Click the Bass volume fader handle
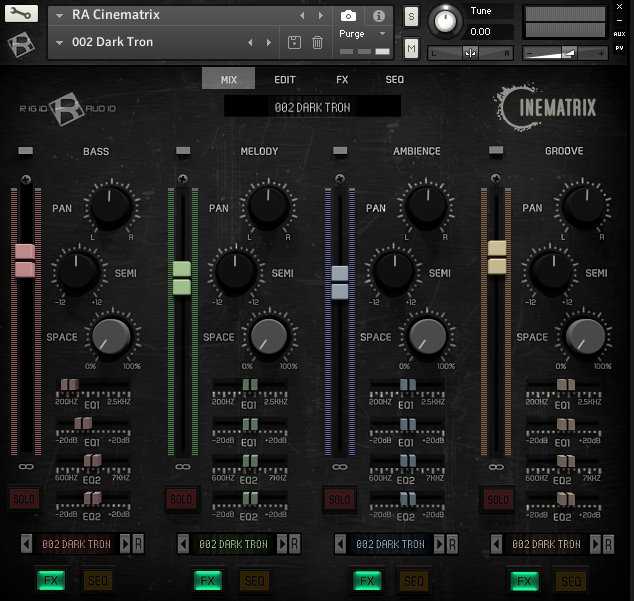The image size is (634, 601). 25,261
